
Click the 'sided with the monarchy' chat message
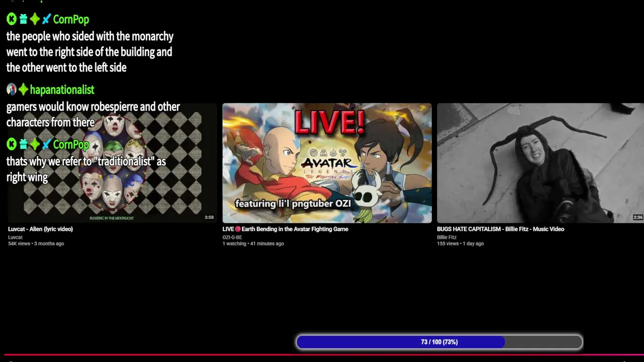[90, 52]
